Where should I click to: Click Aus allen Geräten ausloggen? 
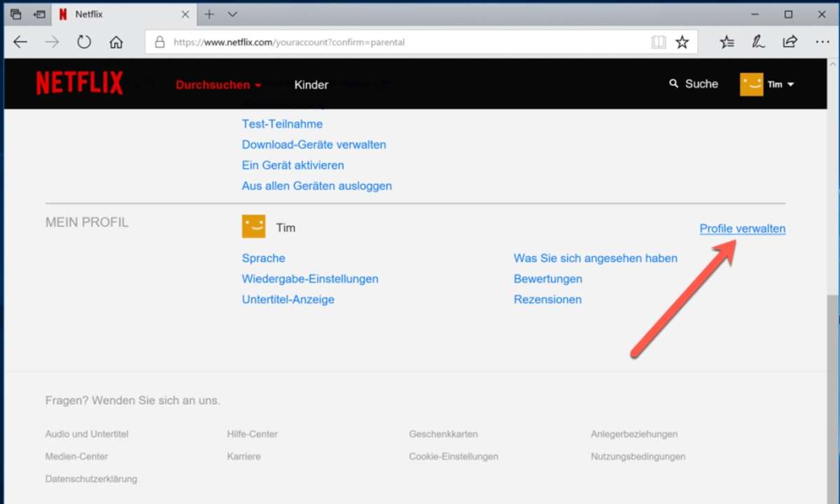(316, 186)
